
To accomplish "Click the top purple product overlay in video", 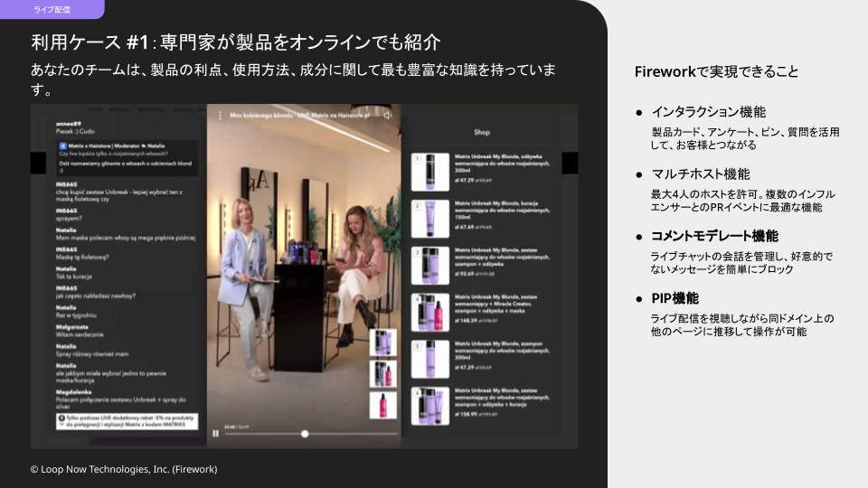I will coord(382,343).
